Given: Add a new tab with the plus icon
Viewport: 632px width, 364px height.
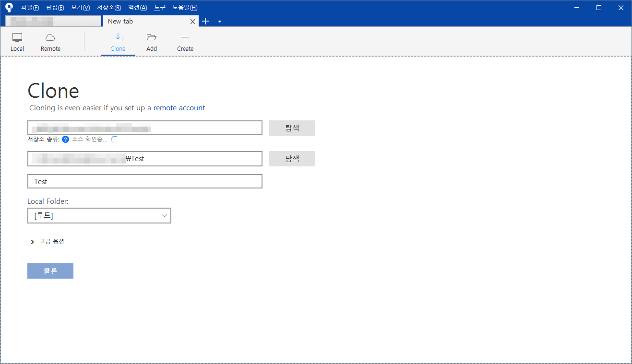Looking at the screenshot, I should click(x=205, y=21).
